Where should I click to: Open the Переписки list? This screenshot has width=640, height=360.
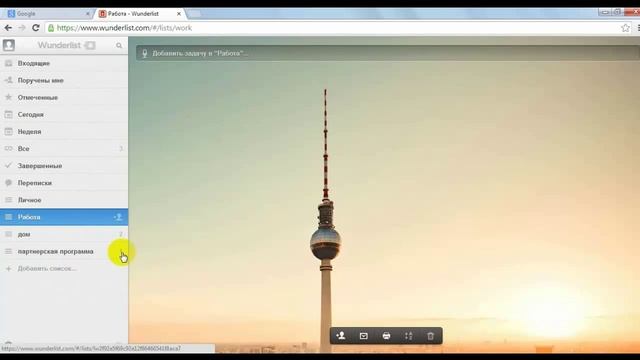click(x=64, y=183)
